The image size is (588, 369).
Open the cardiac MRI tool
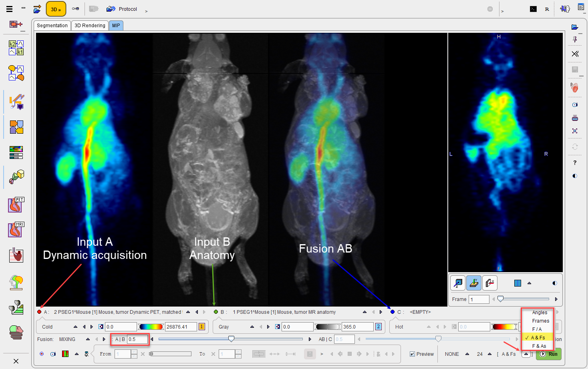(x=16, y=229)
